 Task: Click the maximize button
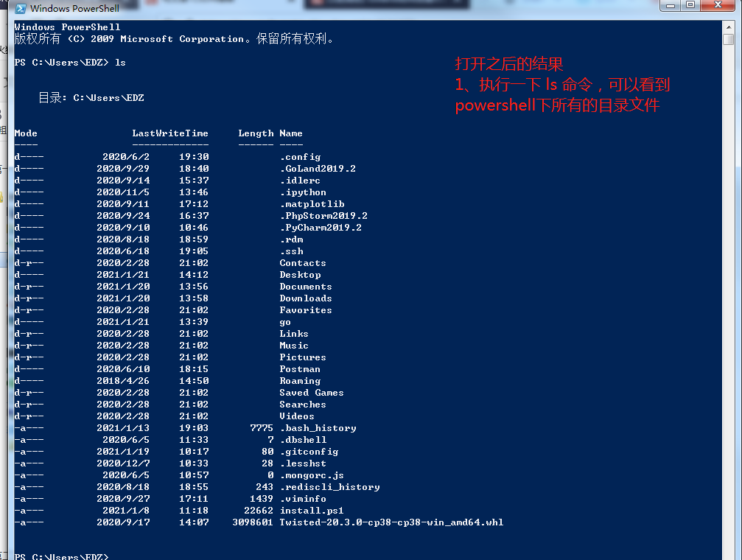pos(690,7)
